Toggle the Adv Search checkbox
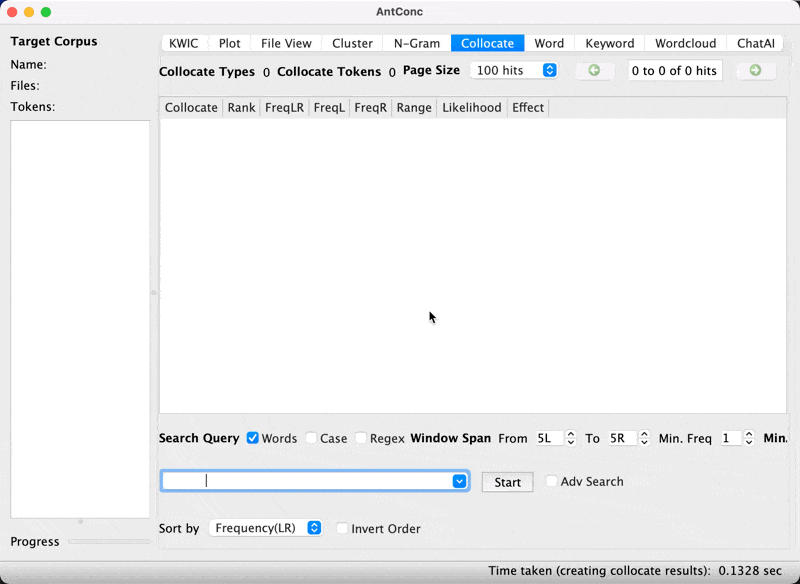800x584 pixels. click(552, 481)
